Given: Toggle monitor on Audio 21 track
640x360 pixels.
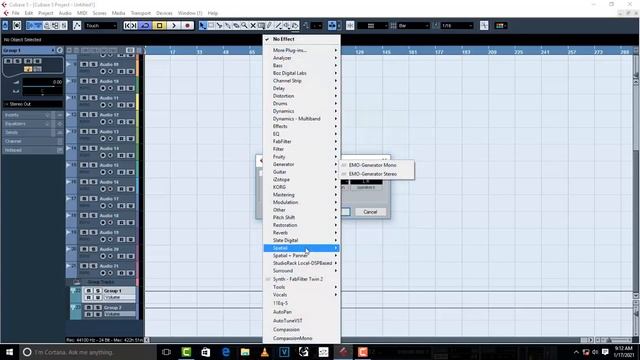Looking at the screenshot, I should pyautogui.click(x=110, y=273).
